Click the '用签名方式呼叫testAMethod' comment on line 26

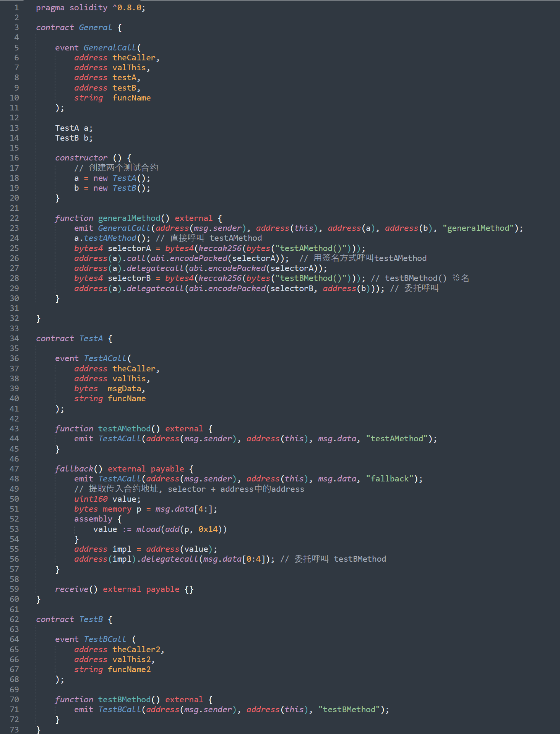click(370, 258)
